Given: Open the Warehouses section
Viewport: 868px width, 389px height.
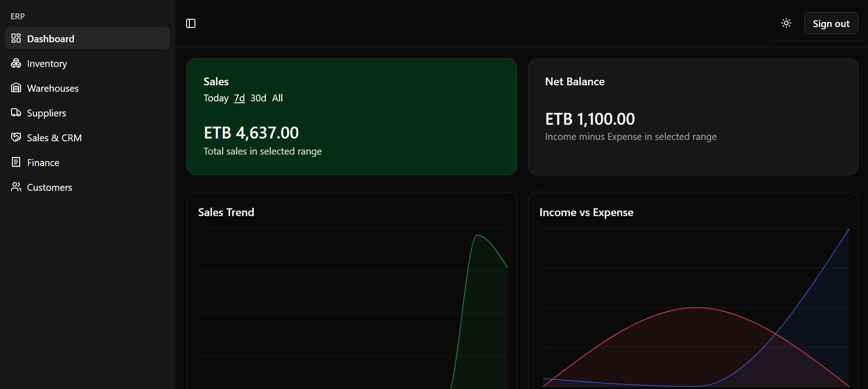Looking at the screenshot, I should [88, 88].
